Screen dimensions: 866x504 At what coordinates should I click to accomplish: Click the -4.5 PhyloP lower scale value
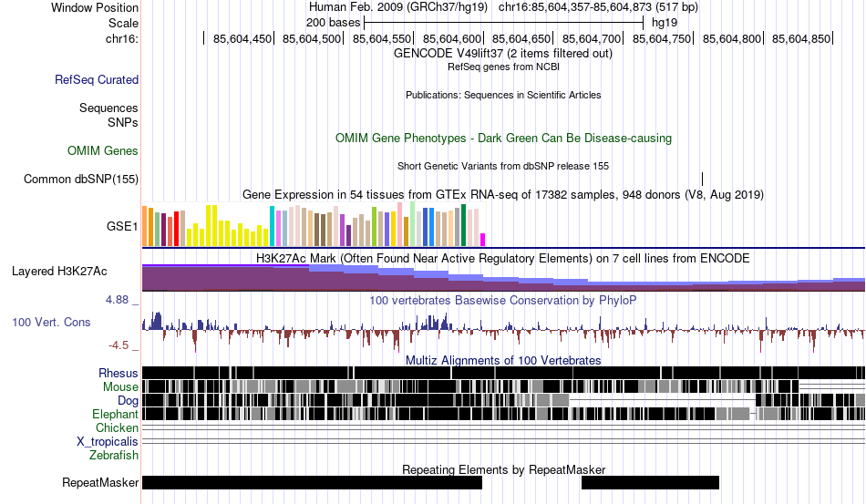tap(119, 345)
